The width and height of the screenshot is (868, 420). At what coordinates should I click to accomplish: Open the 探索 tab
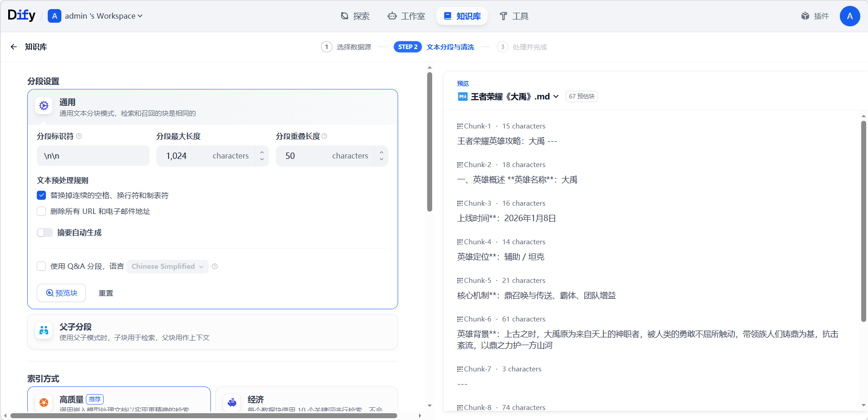(x=355, y=16)
